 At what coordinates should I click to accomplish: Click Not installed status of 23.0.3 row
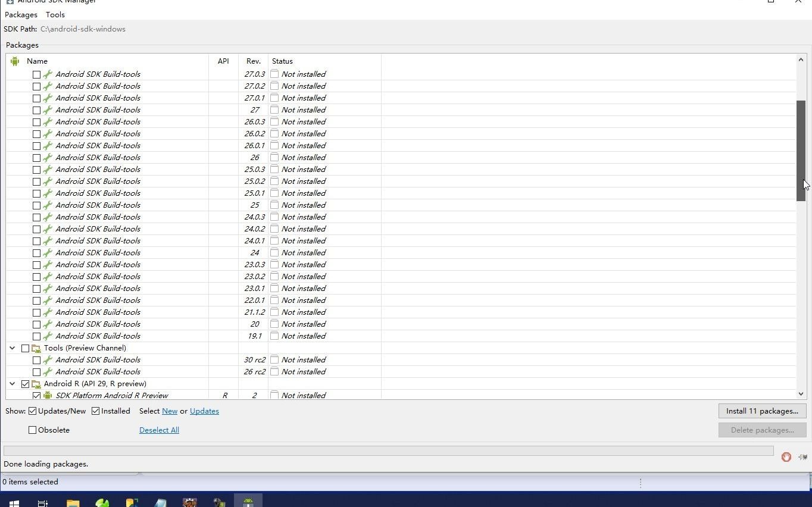click(304, 265)
